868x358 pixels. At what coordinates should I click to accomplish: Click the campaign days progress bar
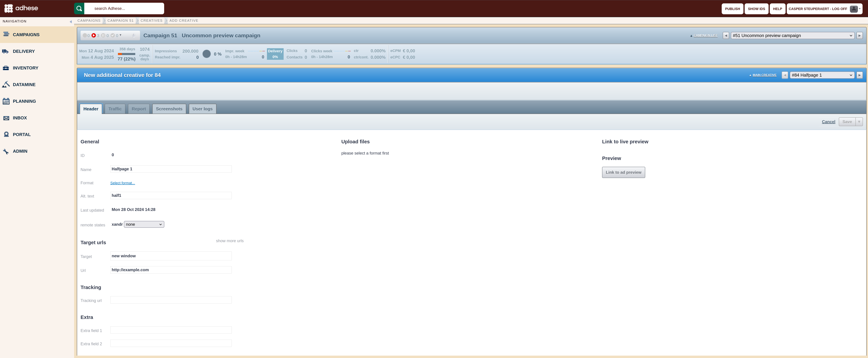click(126, 54)
